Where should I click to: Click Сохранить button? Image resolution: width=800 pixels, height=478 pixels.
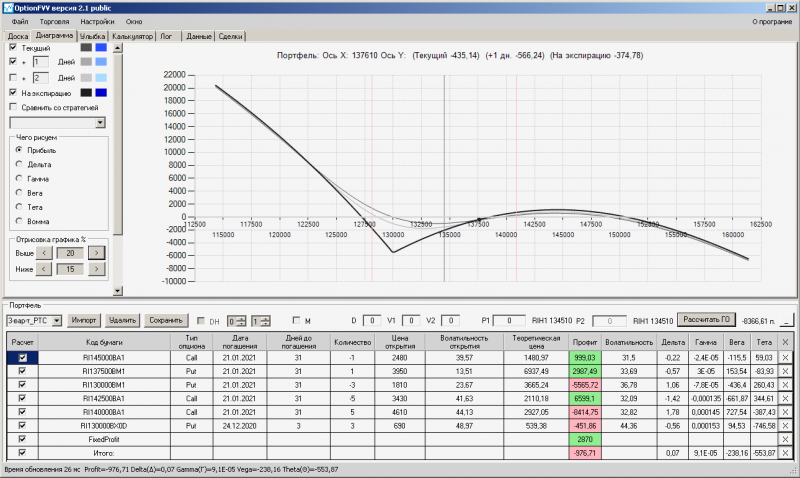165,320
